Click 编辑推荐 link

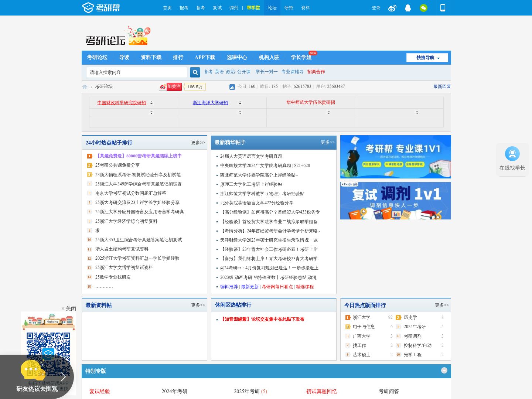tap(229, 287)
